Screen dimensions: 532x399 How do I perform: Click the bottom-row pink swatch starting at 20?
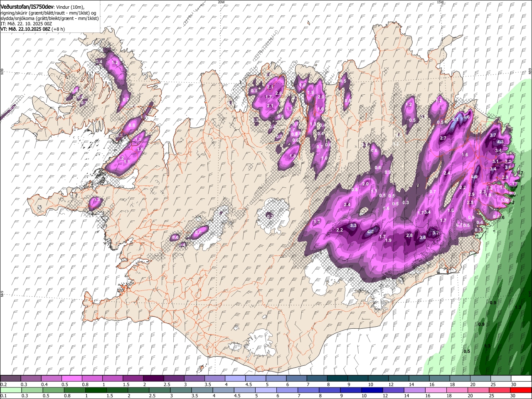(478, 390)
